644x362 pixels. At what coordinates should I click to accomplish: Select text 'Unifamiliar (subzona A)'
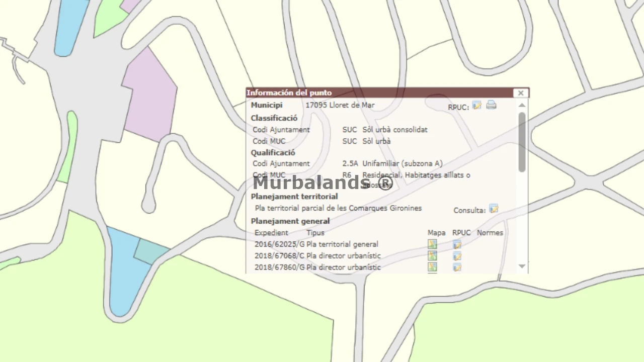click(403, 163)
